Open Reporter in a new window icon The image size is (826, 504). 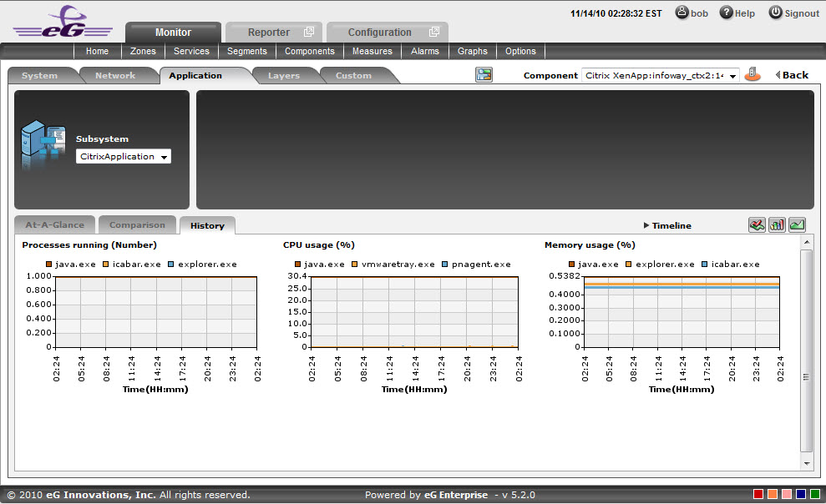click(x=309, y=32)
